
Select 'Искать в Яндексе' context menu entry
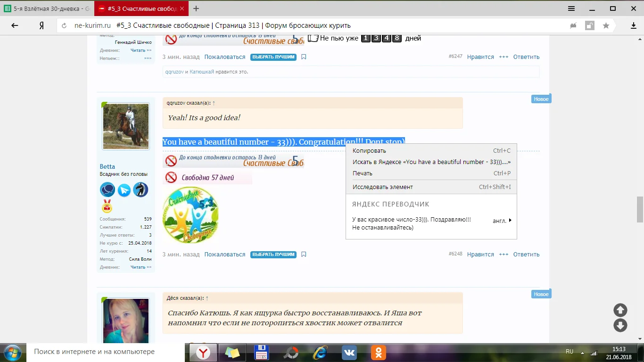(431, 162)
